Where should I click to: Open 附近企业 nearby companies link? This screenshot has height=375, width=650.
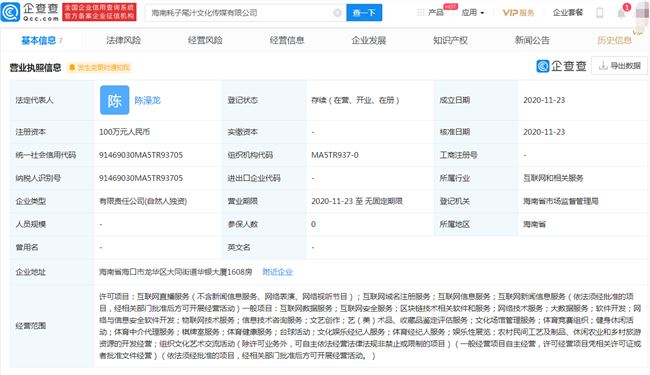tap(277, 272)
